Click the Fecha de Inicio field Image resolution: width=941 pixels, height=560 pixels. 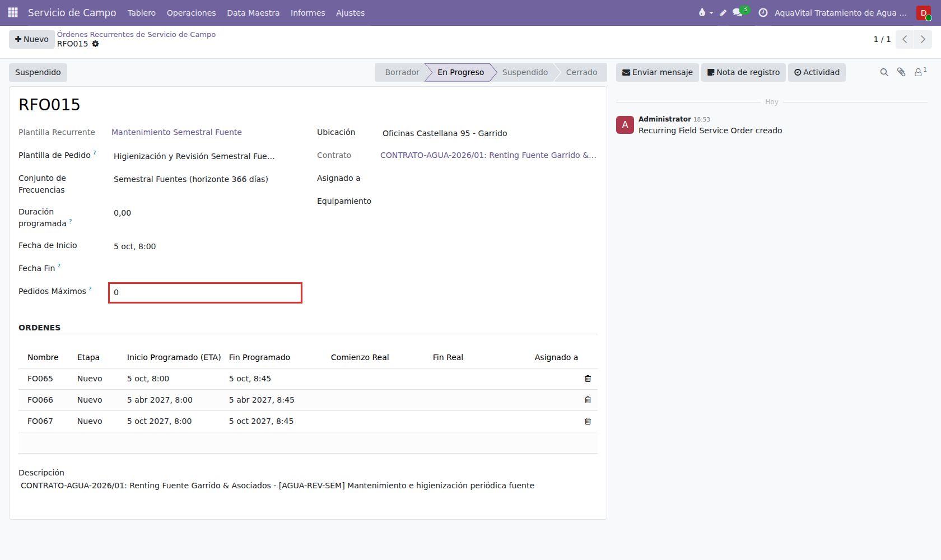(x=205, y=246)
